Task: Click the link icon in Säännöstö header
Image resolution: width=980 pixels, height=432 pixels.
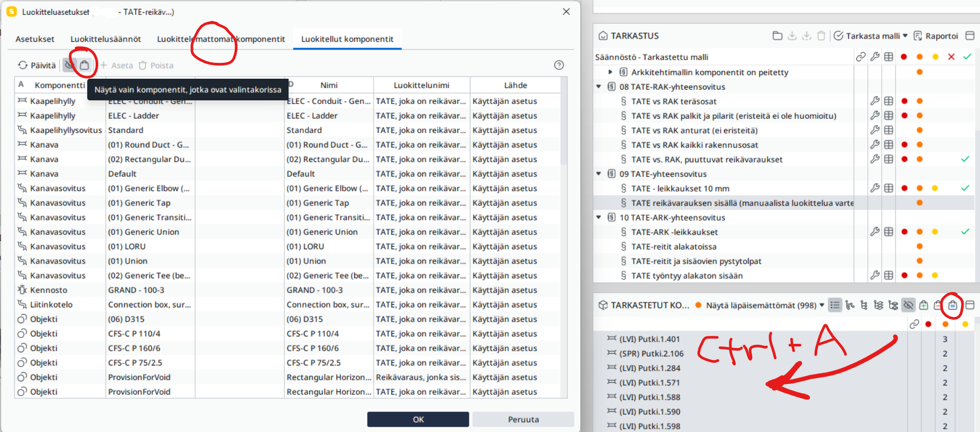Action: tap(861, 57)
